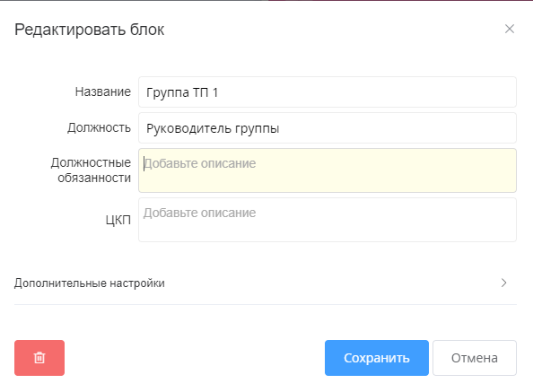
Task: Click the Должностные обязанности label
Action: 91,170
